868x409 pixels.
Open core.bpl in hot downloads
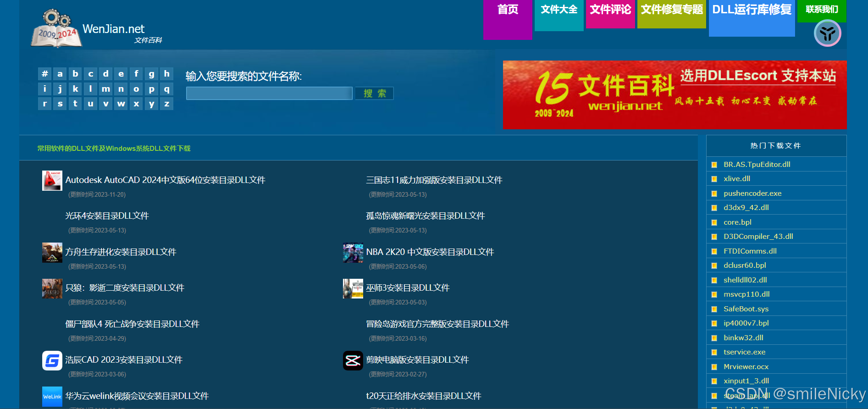click(737, 222)
